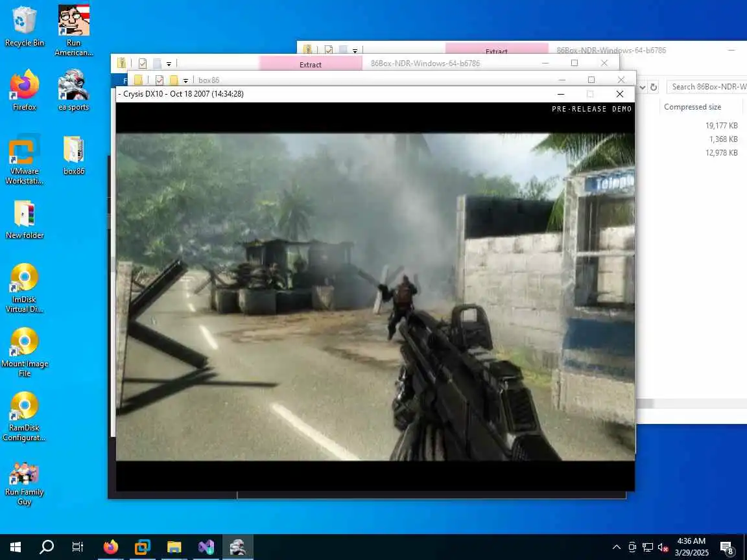Screen dimensions: 747x560
Task: Open the network tray icon
Action: [x=647, y=547]
